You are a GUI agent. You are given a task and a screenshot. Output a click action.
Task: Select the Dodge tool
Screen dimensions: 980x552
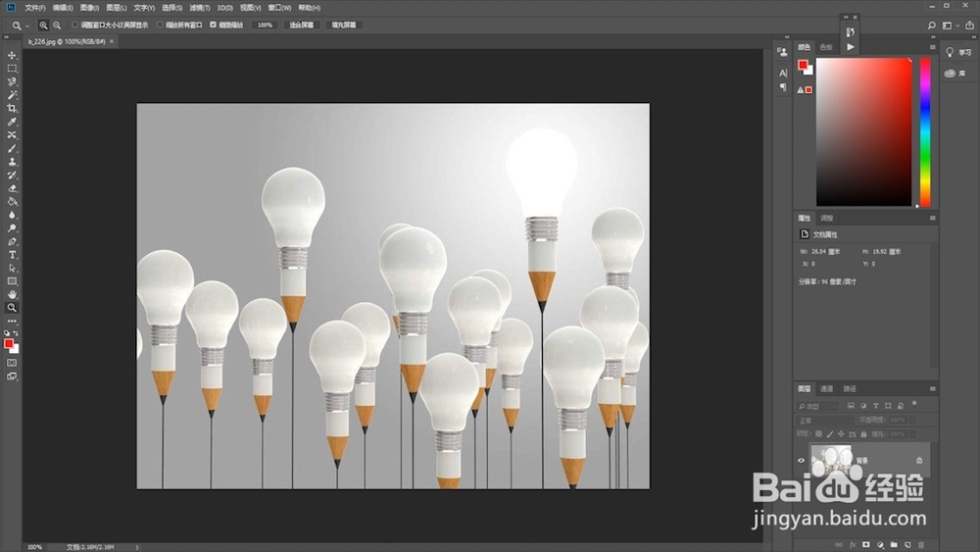(x=12, y=228)
